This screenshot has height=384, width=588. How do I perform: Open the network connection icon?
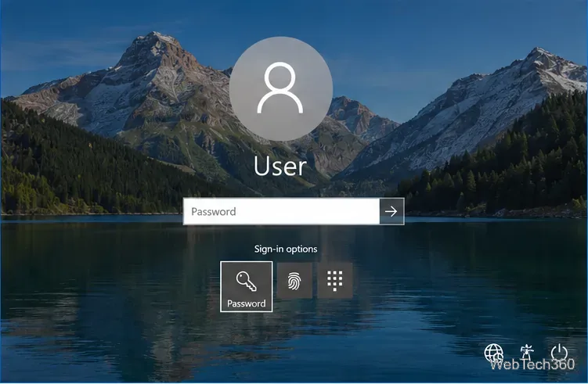[493, 353]
